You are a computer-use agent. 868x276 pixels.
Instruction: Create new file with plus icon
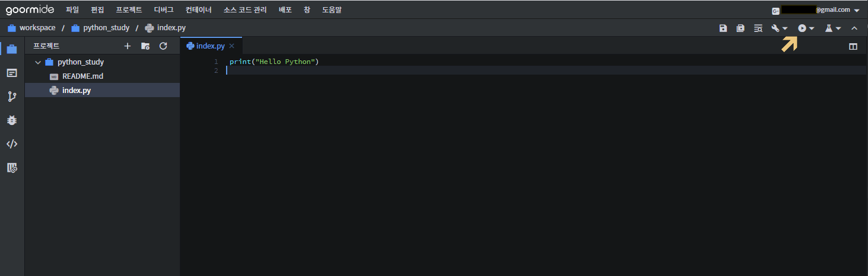[127, 46]
